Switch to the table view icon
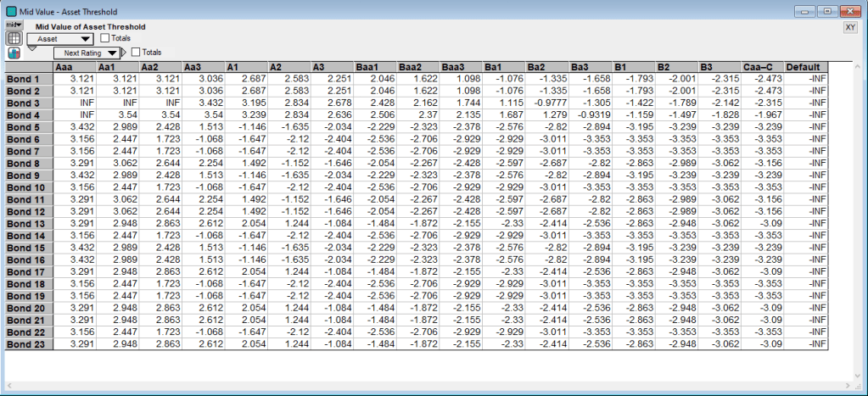This screenshot has width=868, height=396. tap(14, 39)
